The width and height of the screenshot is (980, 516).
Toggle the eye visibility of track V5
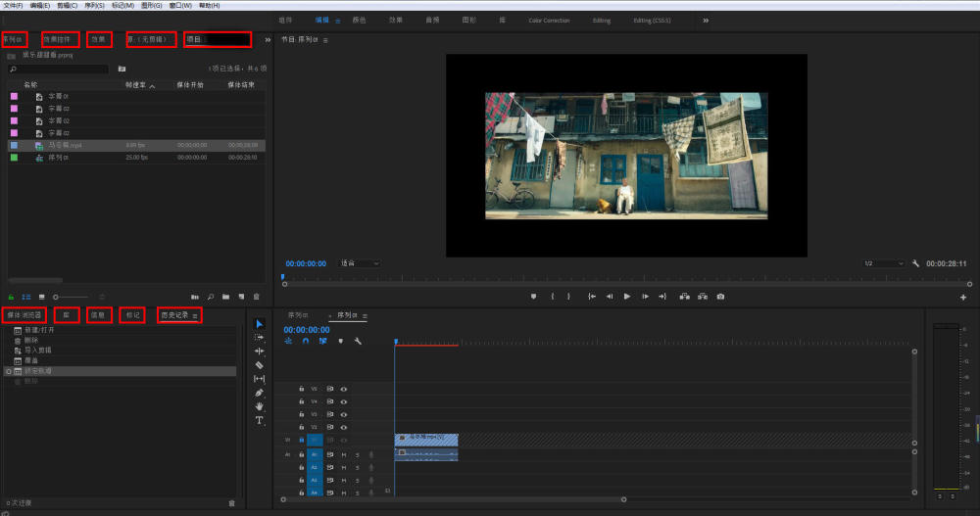(344, 389)
